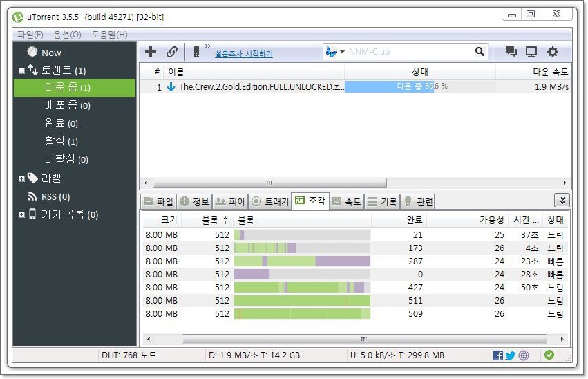The width and height of the screenshot is (588, 379).
Task: Click the magnifier search icon
Action: click(480, 51)
